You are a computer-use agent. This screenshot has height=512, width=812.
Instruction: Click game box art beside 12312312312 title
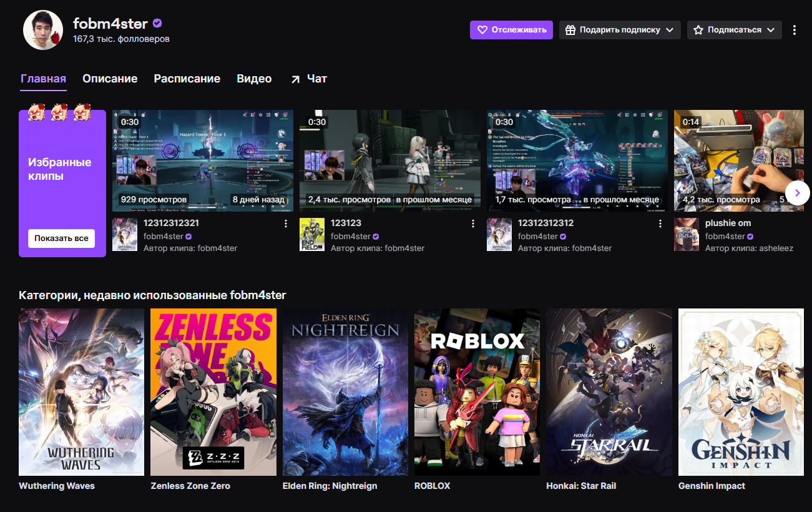(499, 235)
